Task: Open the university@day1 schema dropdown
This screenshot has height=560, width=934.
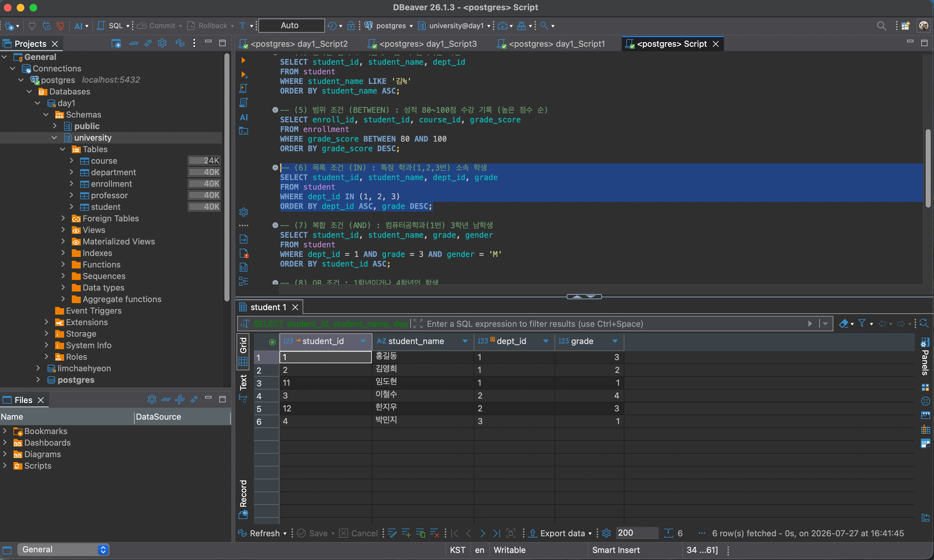Action: point(454,26)
